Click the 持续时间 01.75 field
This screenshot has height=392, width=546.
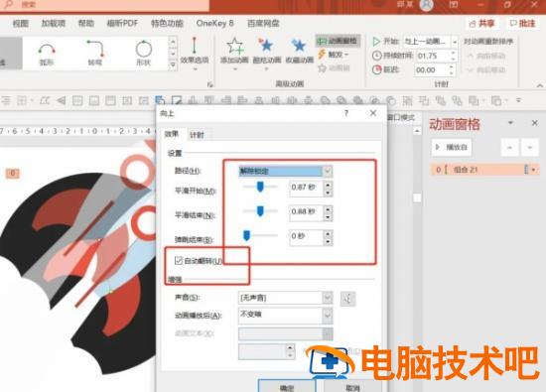433,56
